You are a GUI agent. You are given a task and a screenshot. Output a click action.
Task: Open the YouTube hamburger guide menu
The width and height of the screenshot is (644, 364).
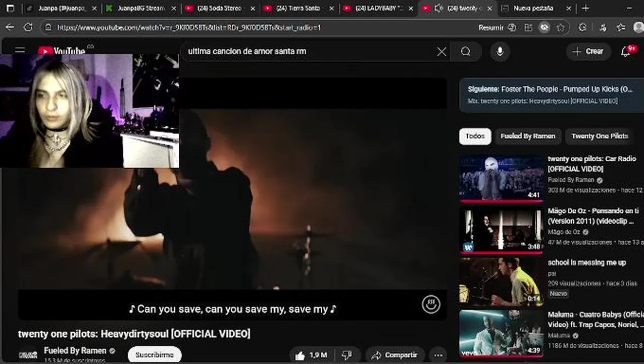(20, 51)
